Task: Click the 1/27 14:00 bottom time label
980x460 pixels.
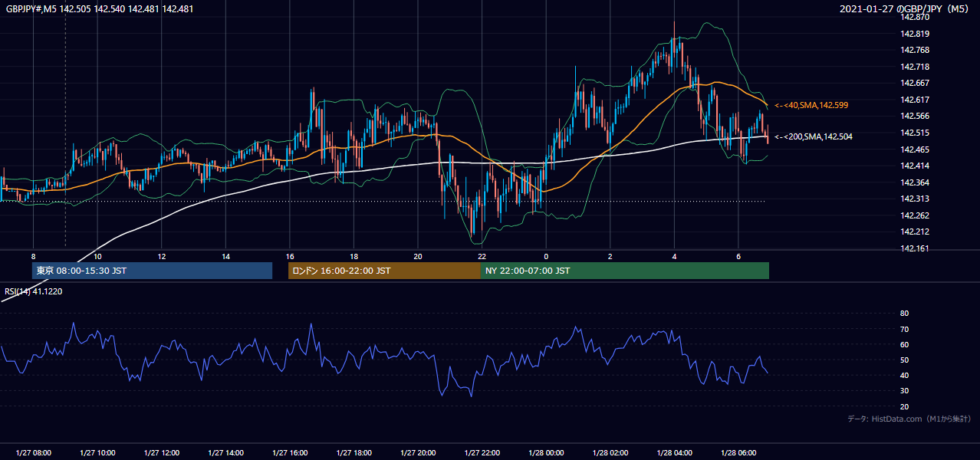Action: pos(225,452)
